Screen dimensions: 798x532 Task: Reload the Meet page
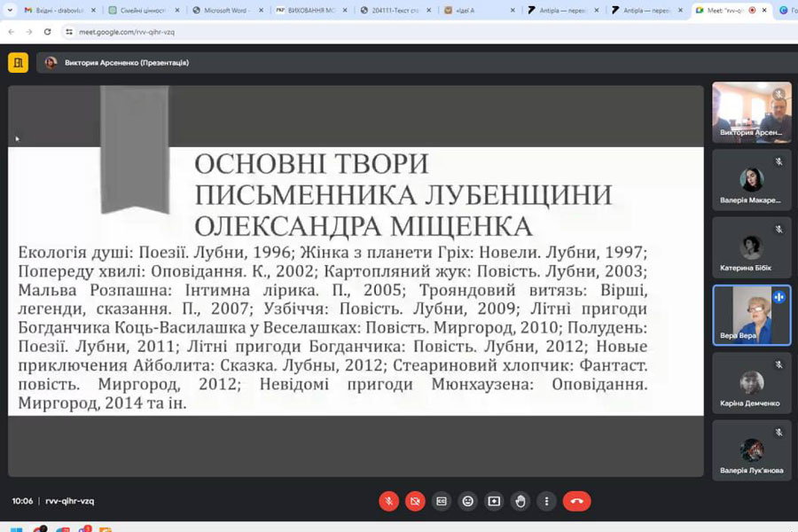click(47, 32)
